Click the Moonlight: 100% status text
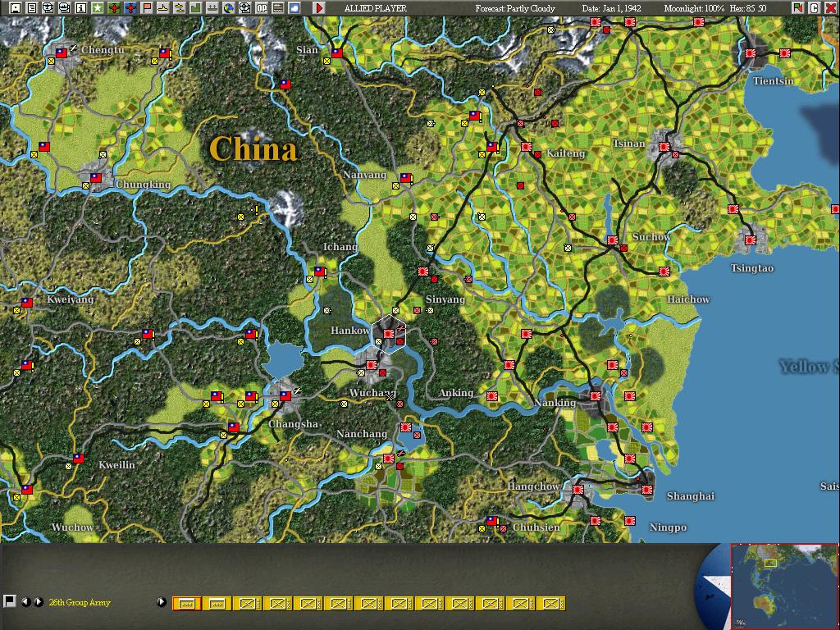This screenshot has width=840, height=630. tap(694, 8)
